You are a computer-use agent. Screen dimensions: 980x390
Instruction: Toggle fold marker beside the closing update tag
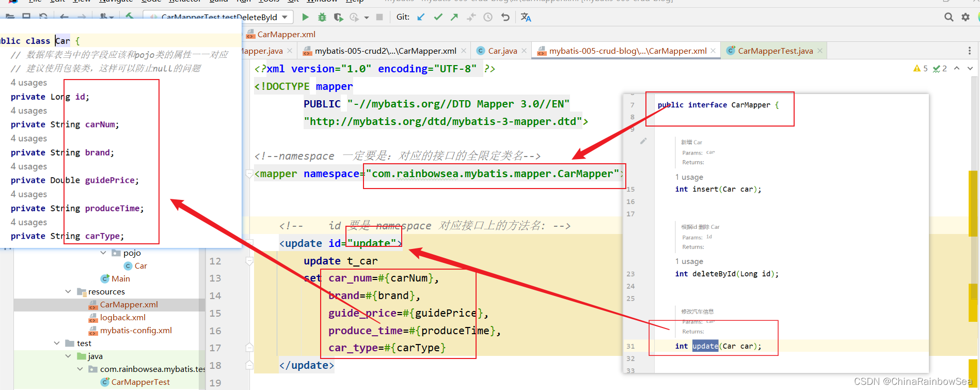(x=249, y=365)
